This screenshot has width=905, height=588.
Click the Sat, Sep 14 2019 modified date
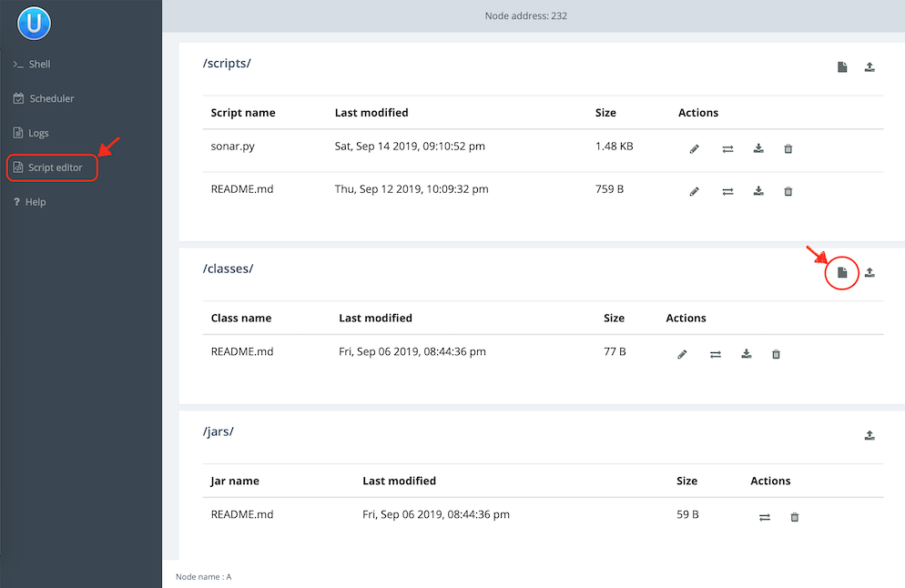point(410,147)
